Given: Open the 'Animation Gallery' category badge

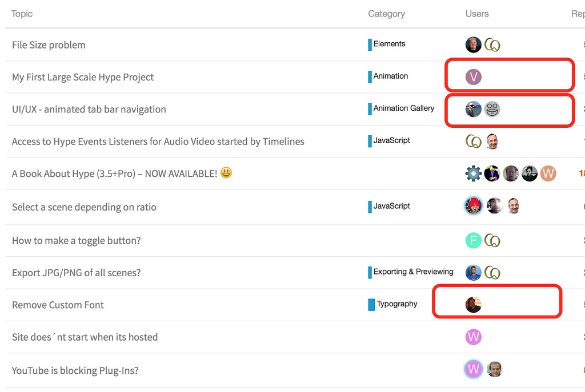Looking at the screenshot, I should (403, 108).
